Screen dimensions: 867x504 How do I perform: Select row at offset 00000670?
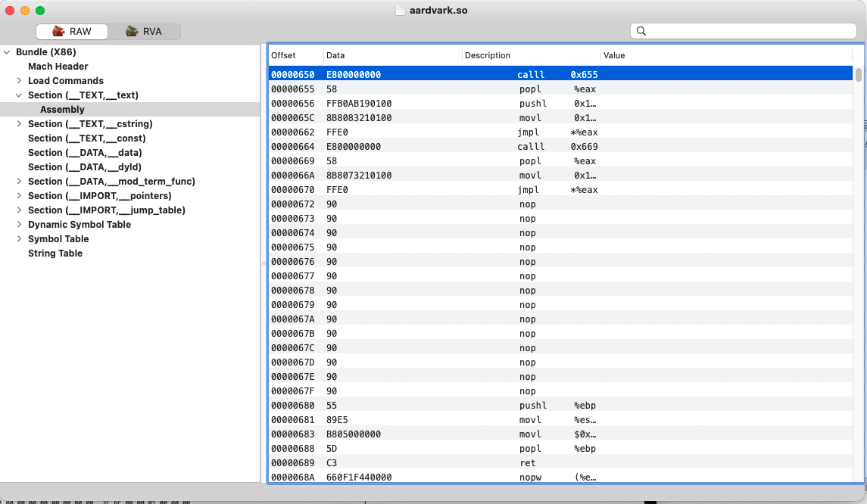click(x=560, y=189)
